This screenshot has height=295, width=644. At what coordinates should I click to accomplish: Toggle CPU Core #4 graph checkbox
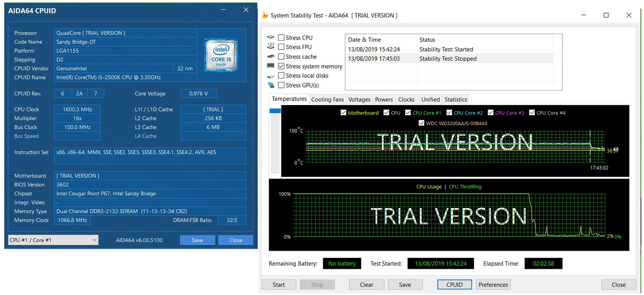click(532, 113)
